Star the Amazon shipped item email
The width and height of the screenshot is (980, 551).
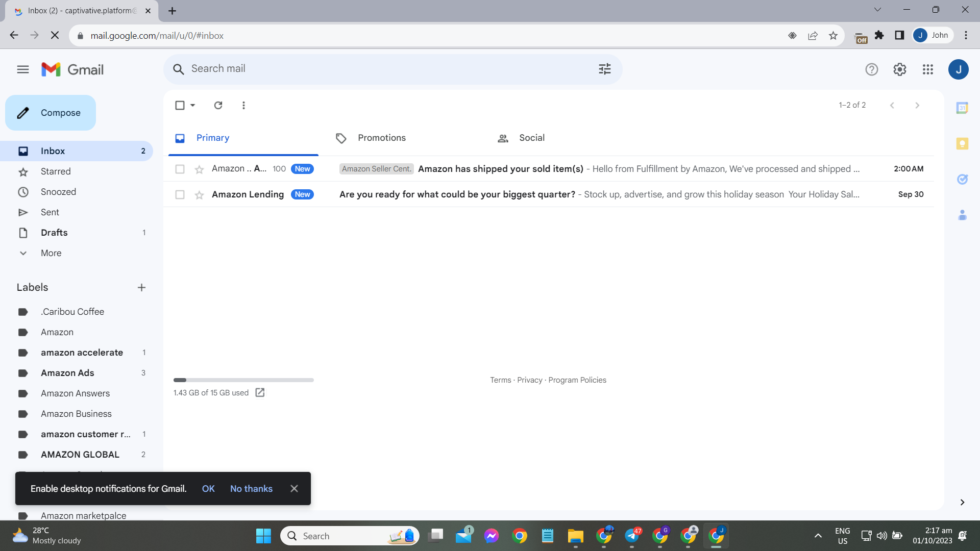(x=199, y=169)
